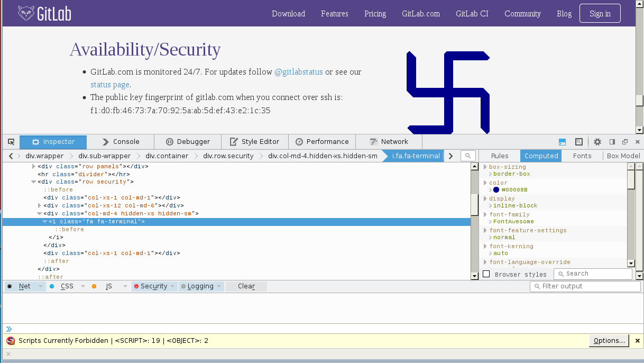Viewport: 644px width, 363px height.
Task: Follow the @gitlabstatus link
Action: point(299,72)
